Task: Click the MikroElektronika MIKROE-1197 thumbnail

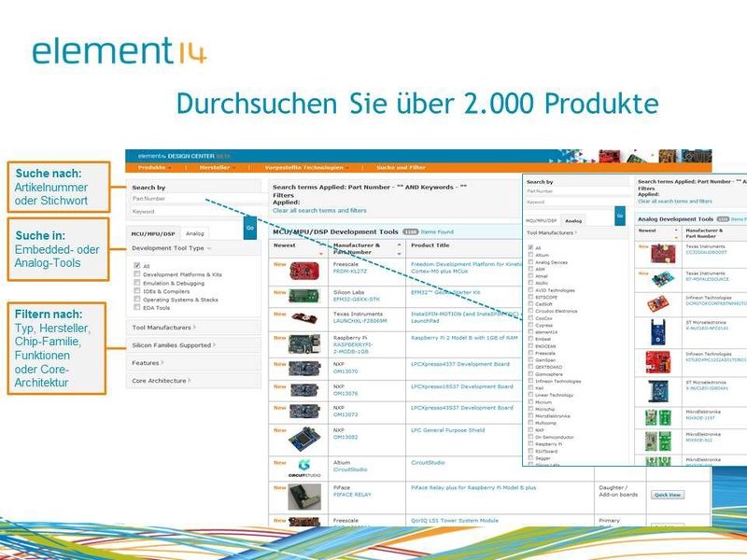Action: coord(658,417)
